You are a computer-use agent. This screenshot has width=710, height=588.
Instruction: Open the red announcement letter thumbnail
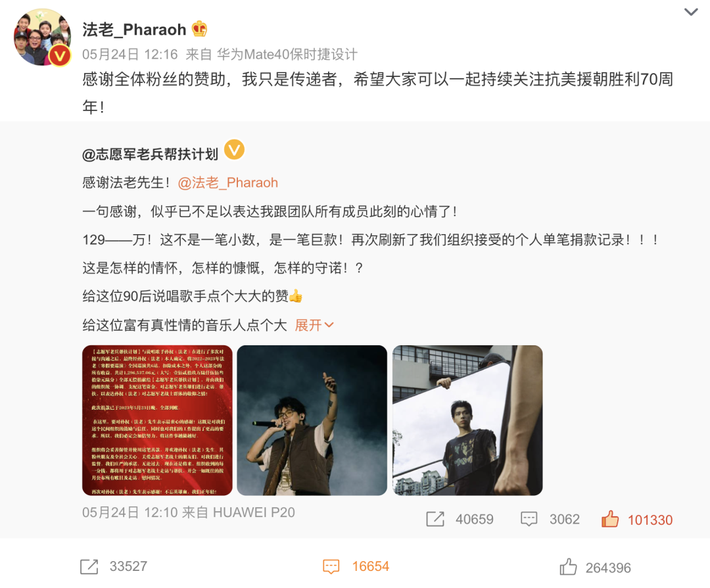tap(157, 420)
